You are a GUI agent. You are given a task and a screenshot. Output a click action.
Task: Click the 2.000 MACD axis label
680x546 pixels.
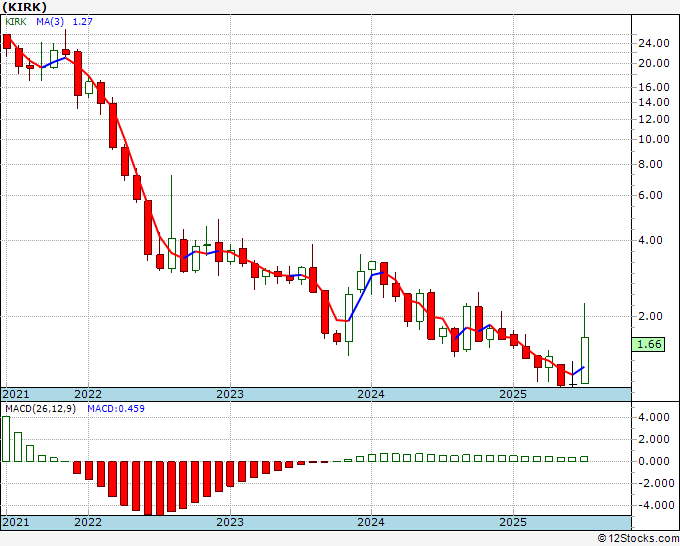click(x=654, y=439)
